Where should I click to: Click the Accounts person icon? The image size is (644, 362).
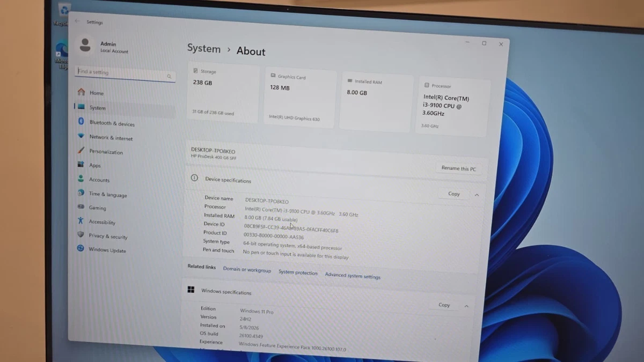[x=80, y=179]
